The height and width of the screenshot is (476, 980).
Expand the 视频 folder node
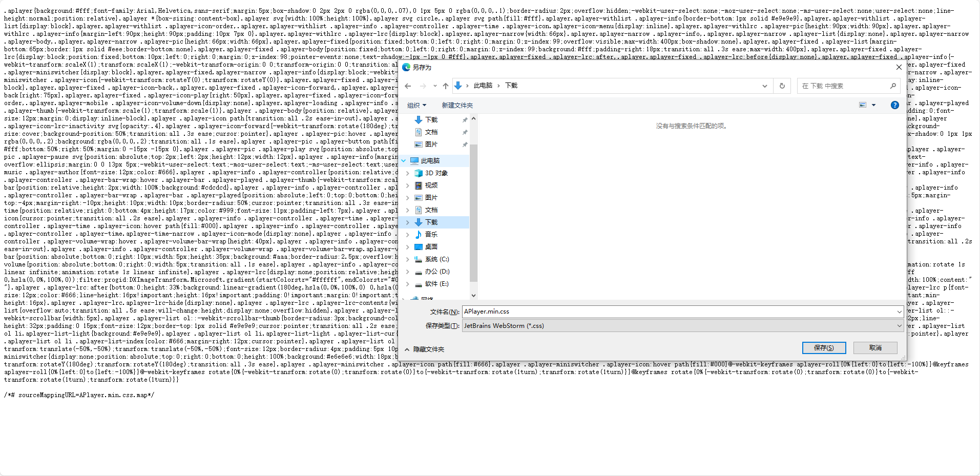408,185
